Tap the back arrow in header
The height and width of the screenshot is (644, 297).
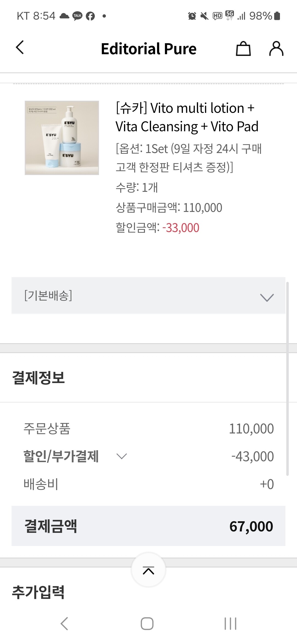(x=20, y=48)
